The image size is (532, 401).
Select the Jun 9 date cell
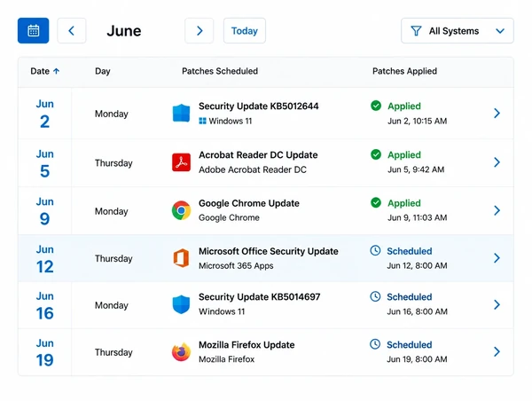tap(45, 210)
